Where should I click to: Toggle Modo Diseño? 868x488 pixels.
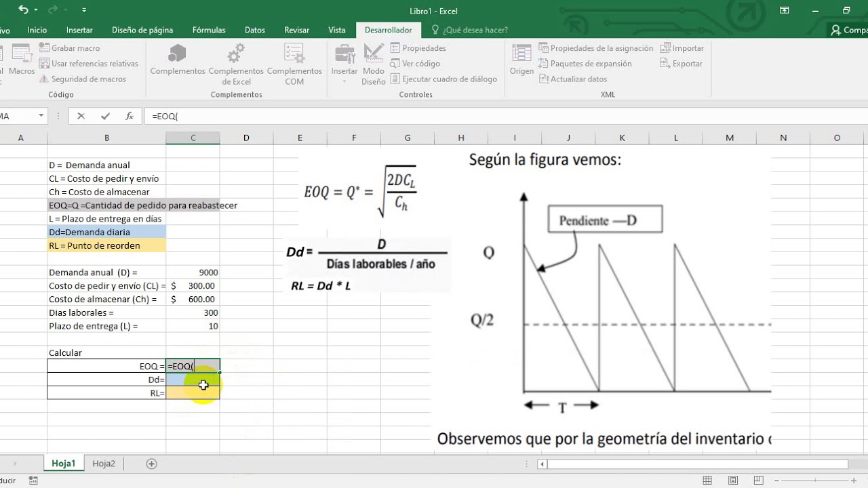(374, 64)
